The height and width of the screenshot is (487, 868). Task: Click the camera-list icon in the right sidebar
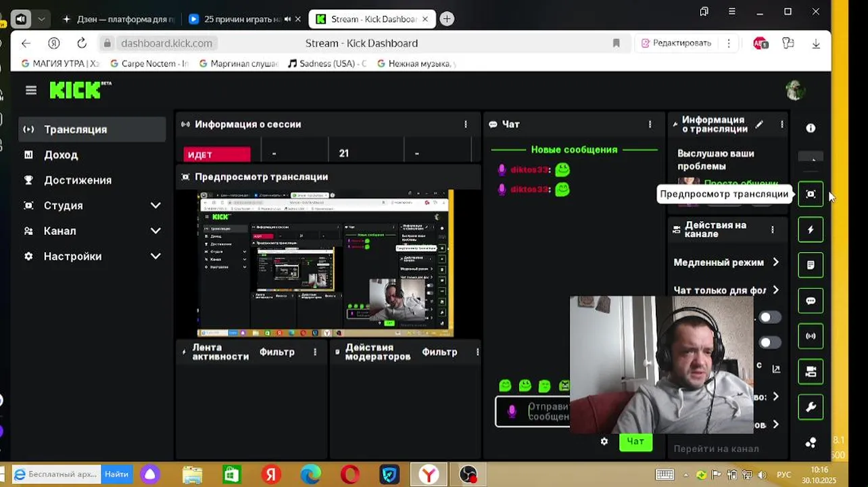[811, 371]
